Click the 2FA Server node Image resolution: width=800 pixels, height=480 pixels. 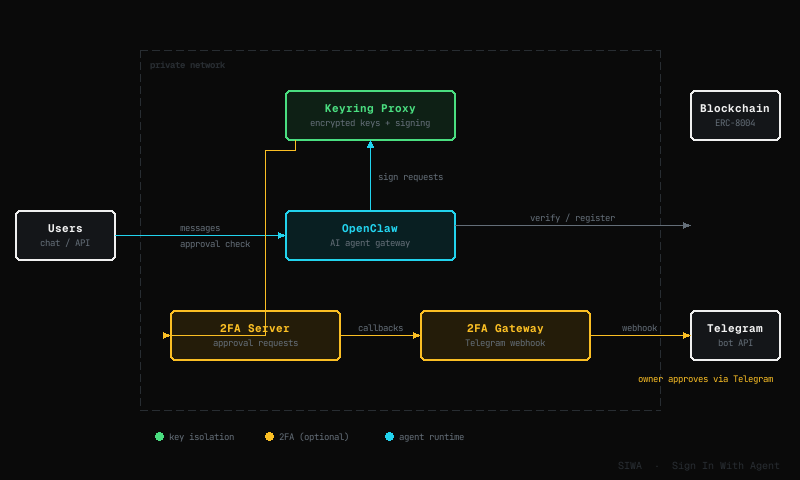click(255, 335)
